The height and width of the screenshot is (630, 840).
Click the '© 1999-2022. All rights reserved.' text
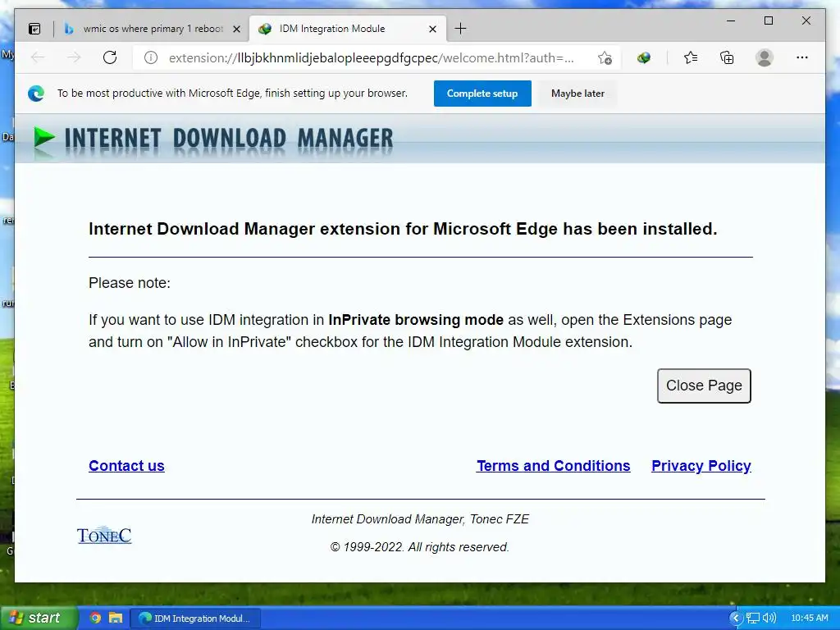coord(419,547)
